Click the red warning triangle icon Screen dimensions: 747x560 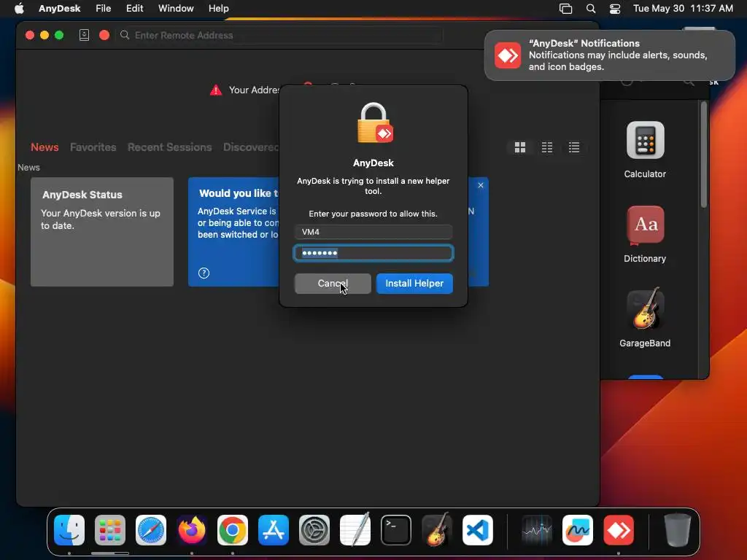(216, 90)
